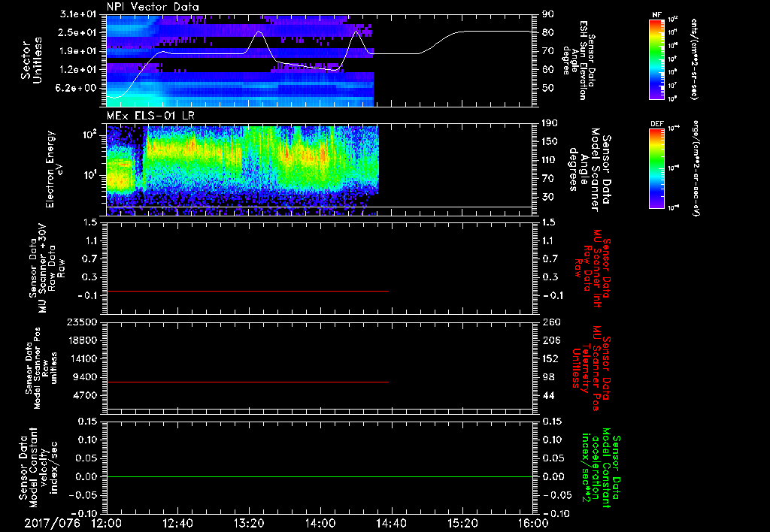
Task: Click the '90' elevation angle tick
Action: (x=548, y=14)
